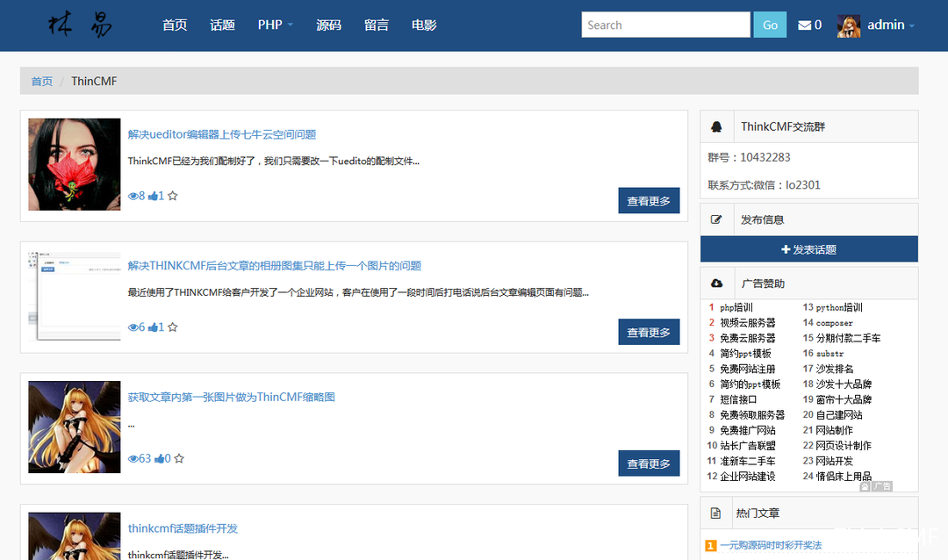Click the 视频云服务器 ad link

pyautogui.click(x=747, y=322)
